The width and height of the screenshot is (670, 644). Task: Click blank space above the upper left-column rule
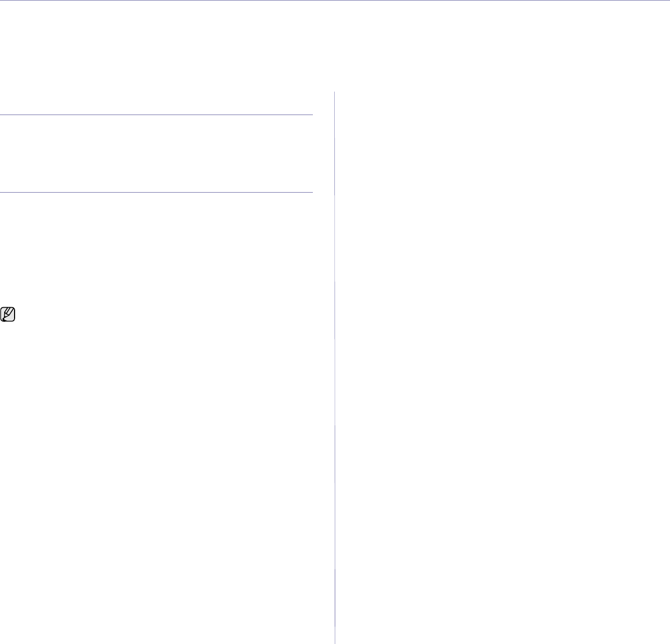(x=156, y=102)
